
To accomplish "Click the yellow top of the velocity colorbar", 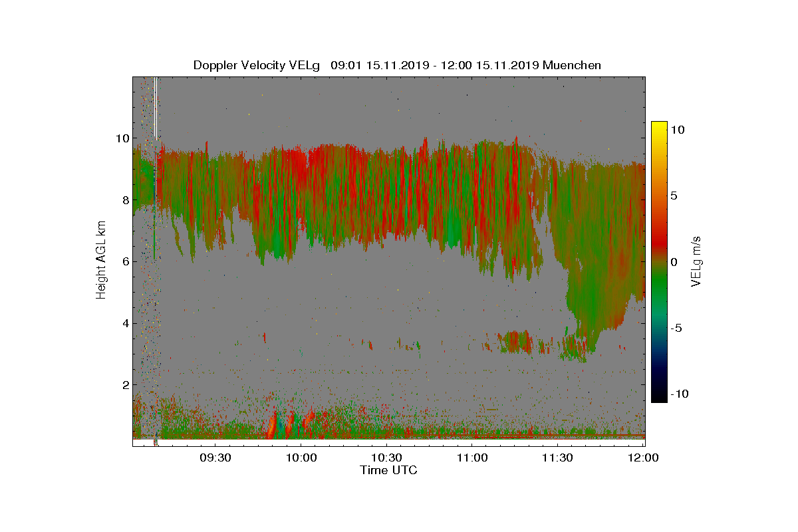I will coord(659,126).
